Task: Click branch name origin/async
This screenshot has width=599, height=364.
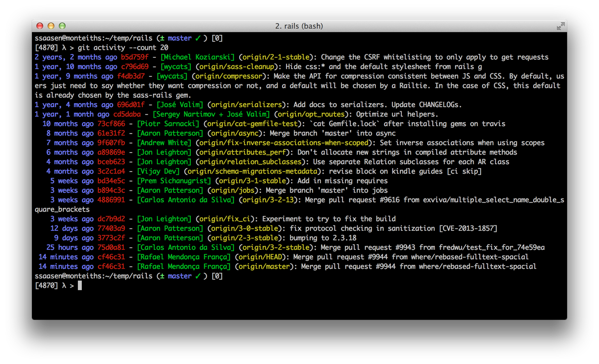Action: point(235,133)
